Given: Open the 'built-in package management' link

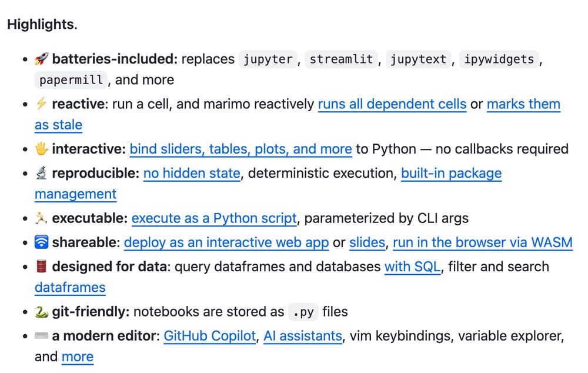Looking at the screenshot, I should pos(451,174).
